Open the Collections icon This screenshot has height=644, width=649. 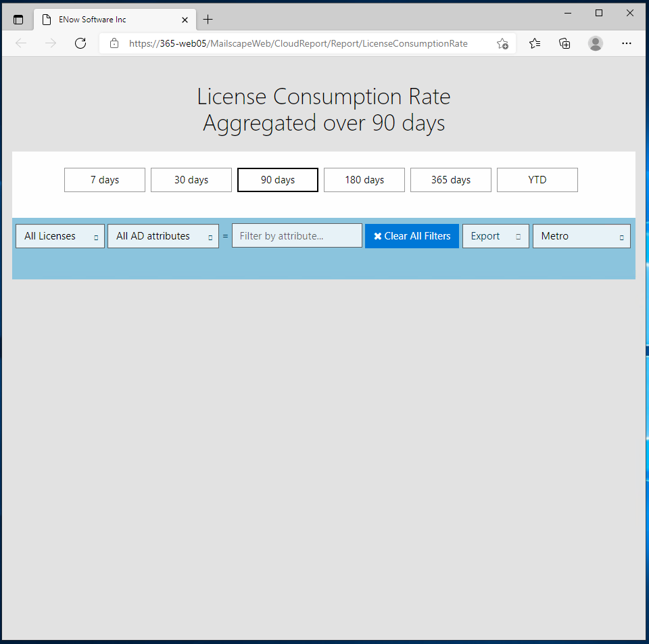coord(564,43)
